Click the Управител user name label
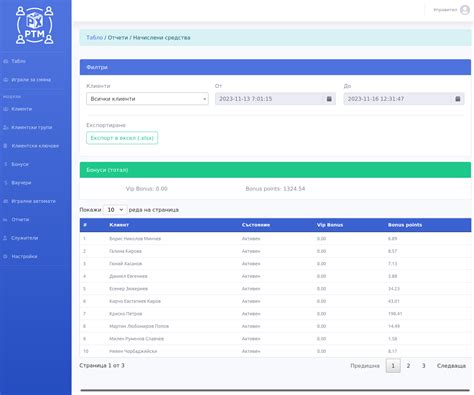 pos(445,10)
